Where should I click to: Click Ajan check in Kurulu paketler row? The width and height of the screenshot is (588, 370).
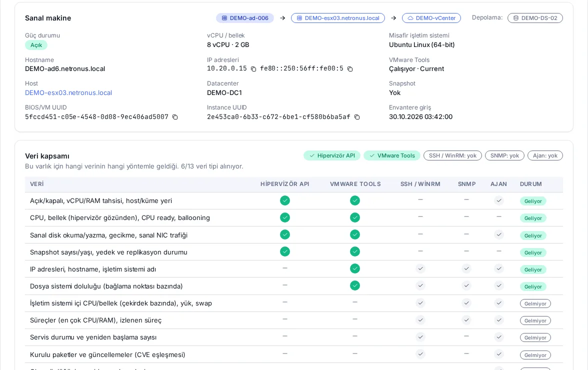[499, 354]
